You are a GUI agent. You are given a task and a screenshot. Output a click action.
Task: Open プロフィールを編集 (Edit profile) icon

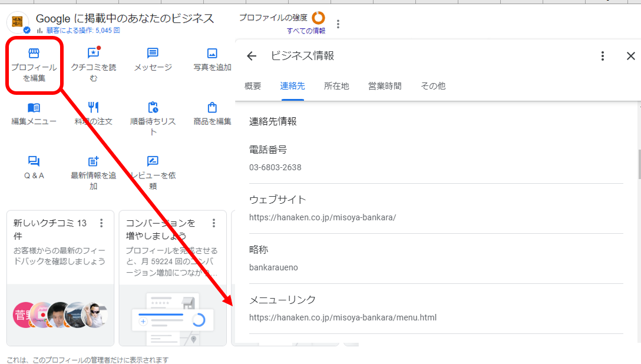coord(34,53)
